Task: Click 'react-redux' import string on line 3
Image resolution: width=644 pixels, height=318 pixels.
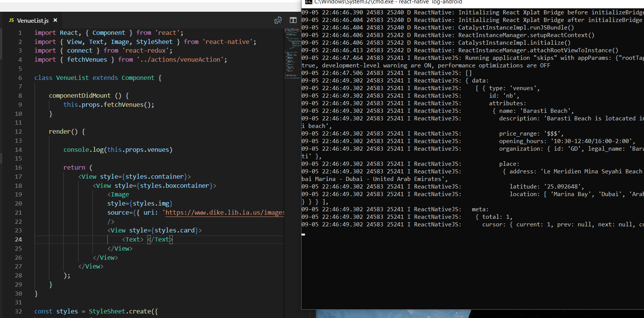Action: [146, 50]
